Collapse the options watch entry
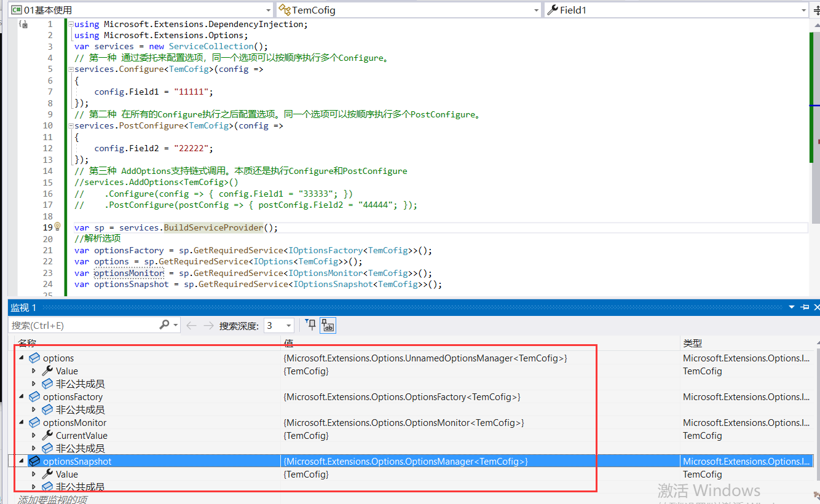The width and height of the screenshot is (820, 504). pos(22,358)
